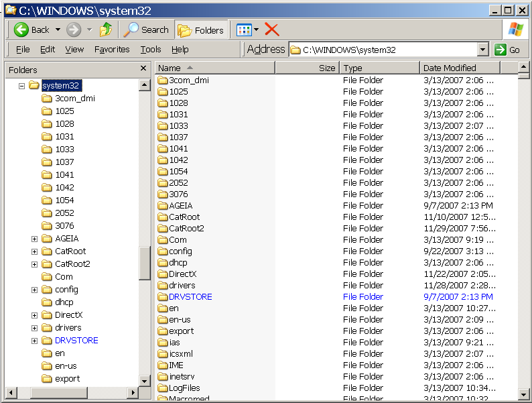Expand DirectX in folder tree
The height and width of the screenshot is (403, 532).
(34, 315)
